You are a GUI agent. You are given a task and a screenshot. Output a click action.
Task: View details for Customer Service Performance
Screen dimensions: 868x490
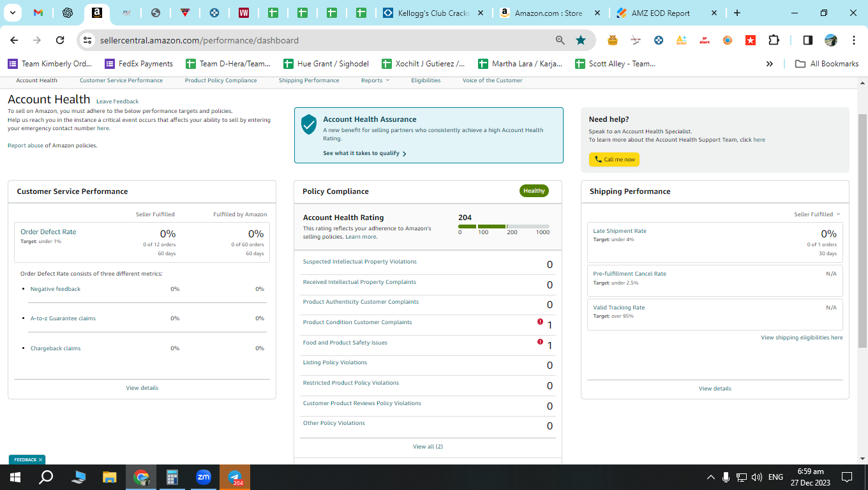point(142,388)
